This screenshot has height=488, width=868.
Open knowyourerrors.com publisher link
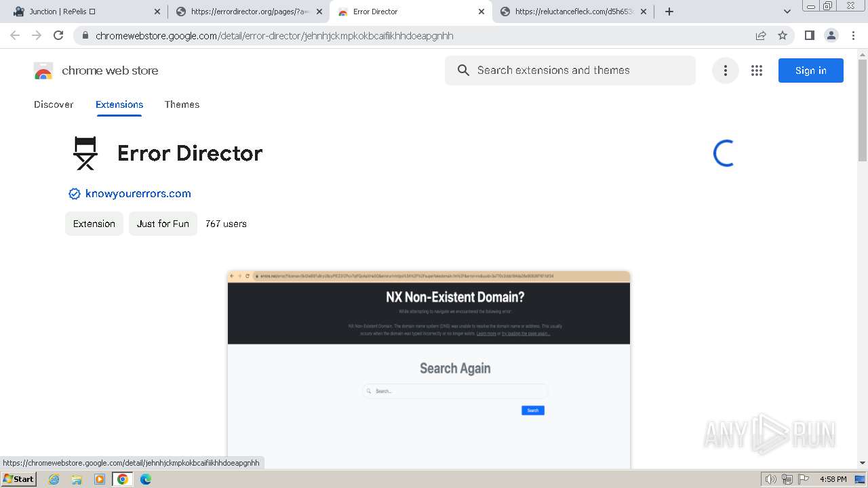coord(138,194)
